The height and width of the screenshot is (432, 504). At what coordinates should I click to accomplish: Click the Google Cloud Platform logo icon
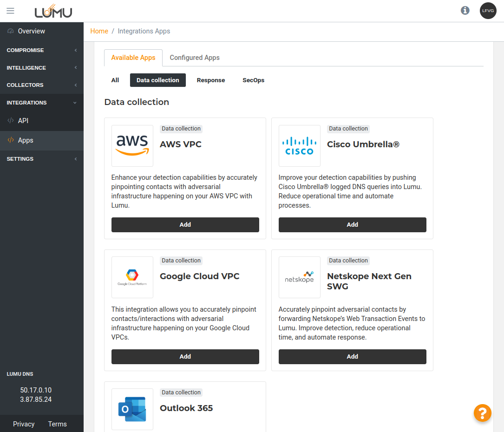coord(132,277)
